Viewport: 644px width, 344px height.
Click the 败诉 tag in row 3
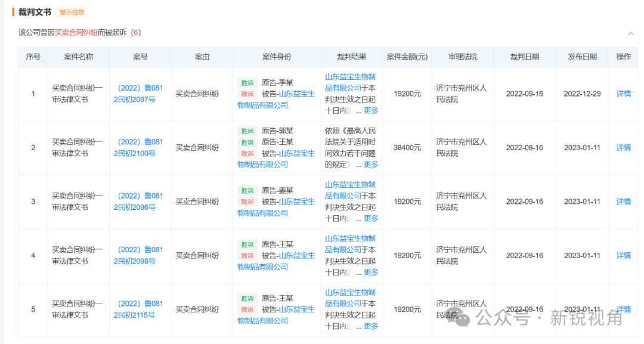(247, 202)
